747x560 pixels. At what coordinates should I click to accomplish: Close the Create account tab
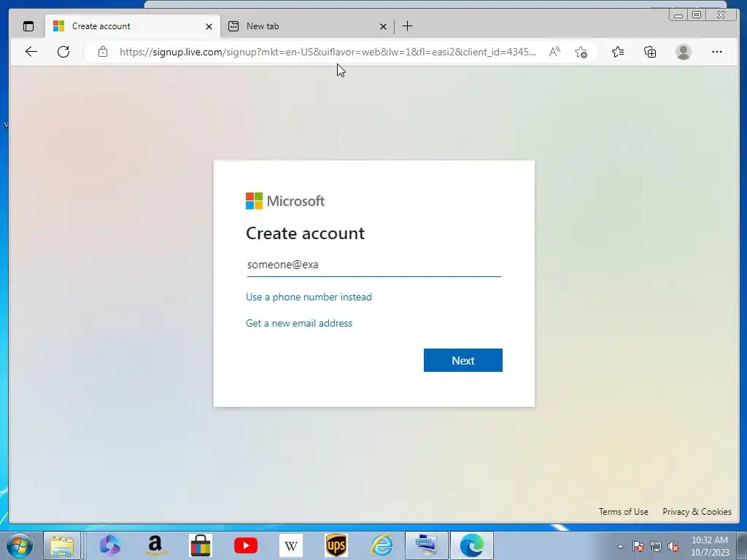coord(209,27)
